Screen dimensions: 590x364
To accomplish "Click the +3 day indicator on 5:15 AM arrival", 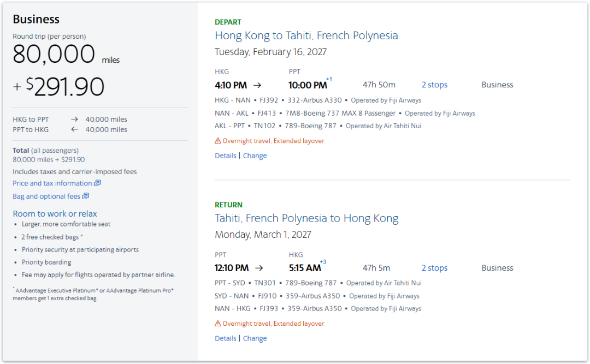I will [323, 262].
